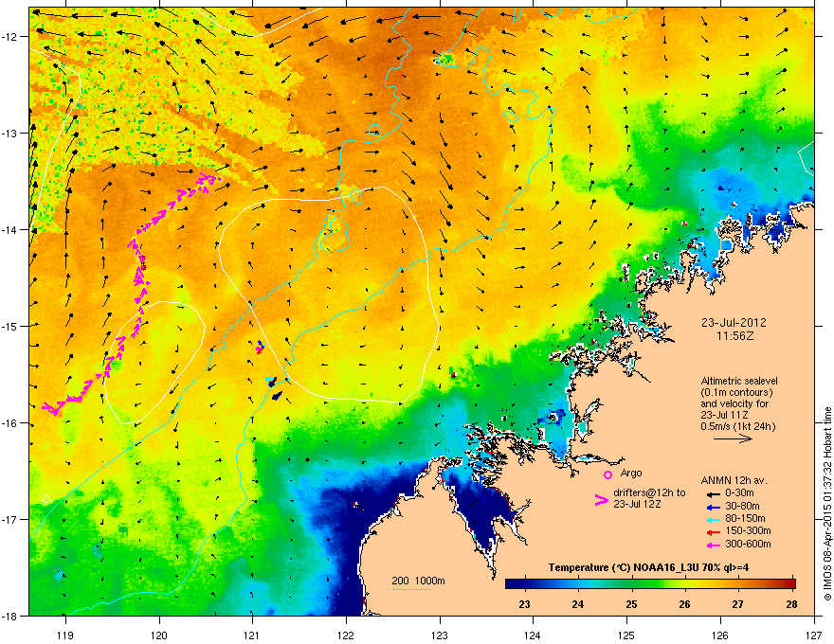834x644 pixels.
Task: Click the magenta Argo circle legend marker
Action: pos(607,474)
